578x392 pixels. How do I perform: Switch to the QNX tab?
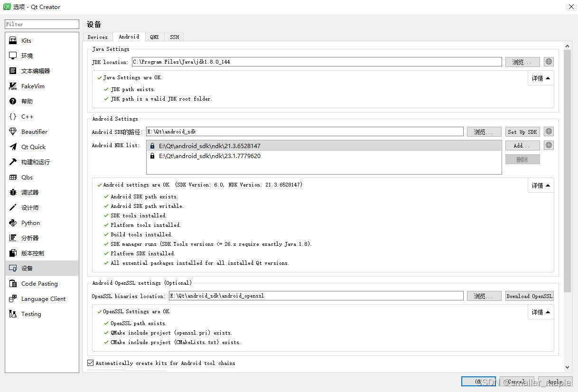(x=155, y=37)
